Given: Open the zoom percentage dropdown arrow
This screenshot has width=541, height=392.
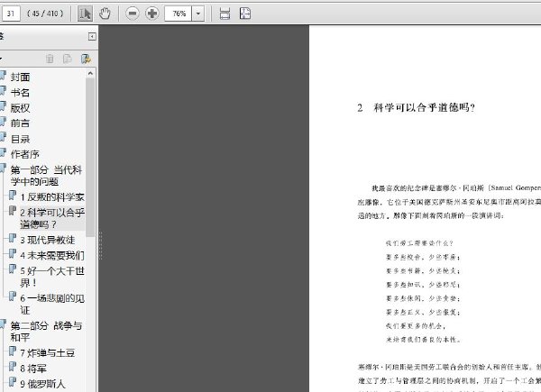Looking at the screenshot, I should [198, 14].
